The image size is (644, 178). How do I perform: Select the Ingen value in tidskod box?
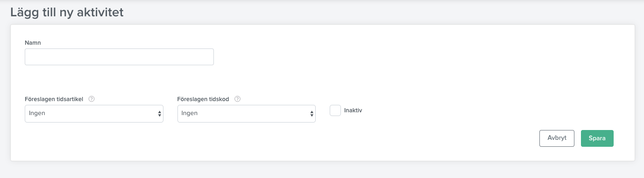(x=190, y=113)
